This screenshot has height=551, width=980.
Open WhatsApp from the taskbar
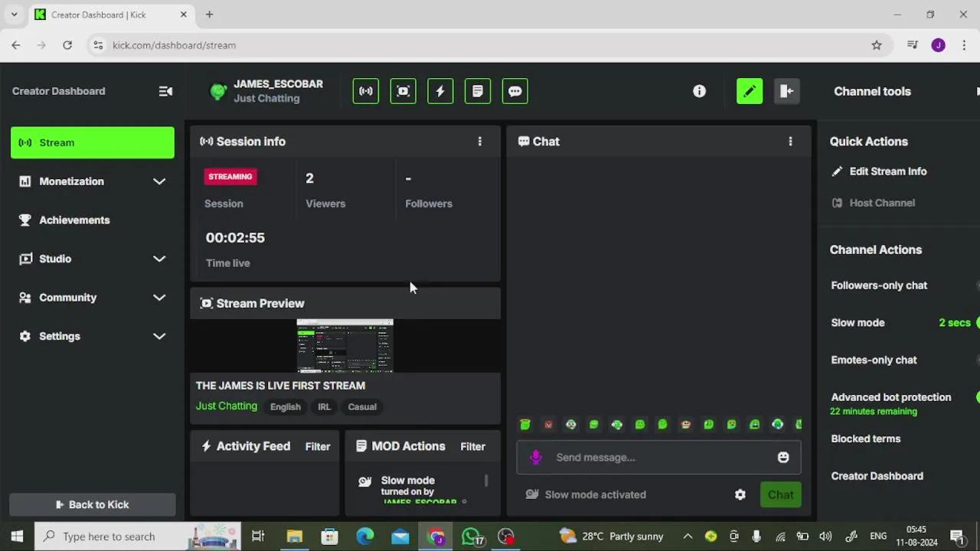(472, 536)
